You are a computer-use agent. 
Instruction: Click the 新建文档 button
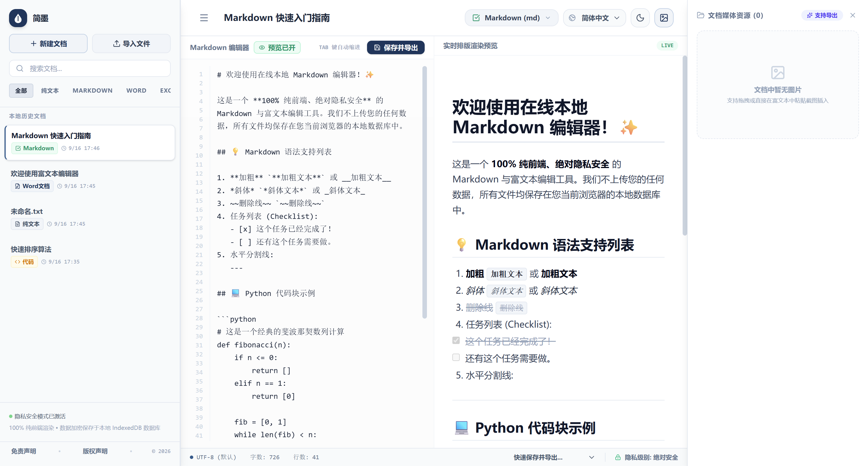pos(48,43)
